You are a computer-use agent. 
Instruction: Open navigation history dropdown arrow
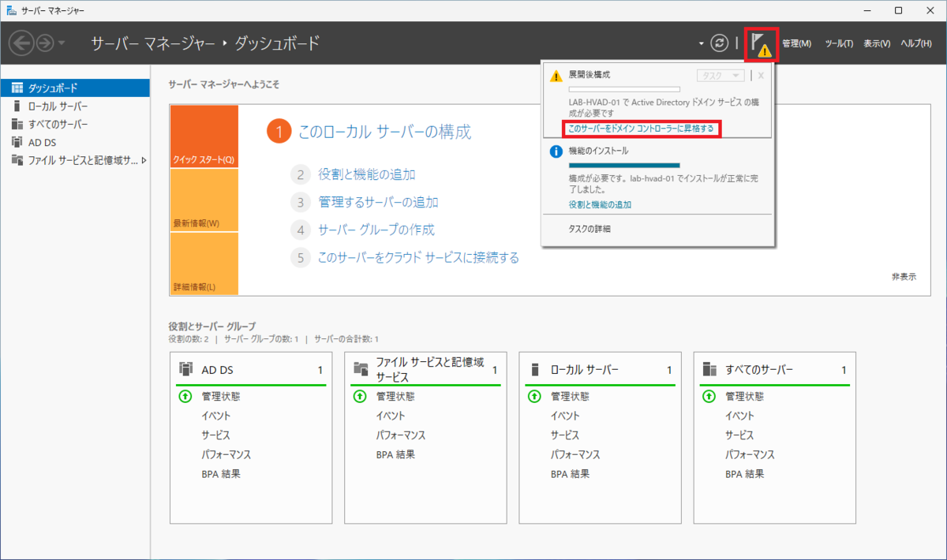(x=62, y=43)
